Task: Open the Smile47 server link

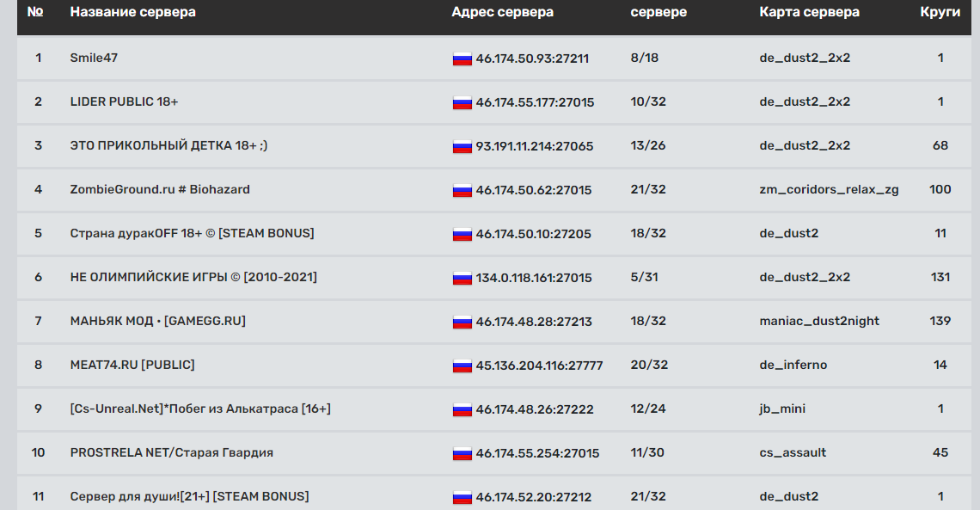Action: pyautogui.click(x=94, y=58)
